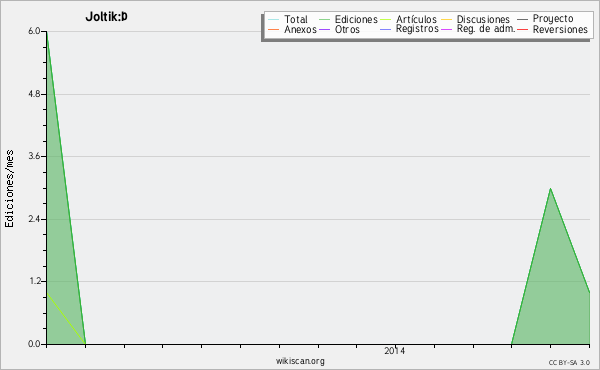This screenshot has height=370, width=600.
Task: Click the 3.6 y-axis value
Action: coord(34,156)
